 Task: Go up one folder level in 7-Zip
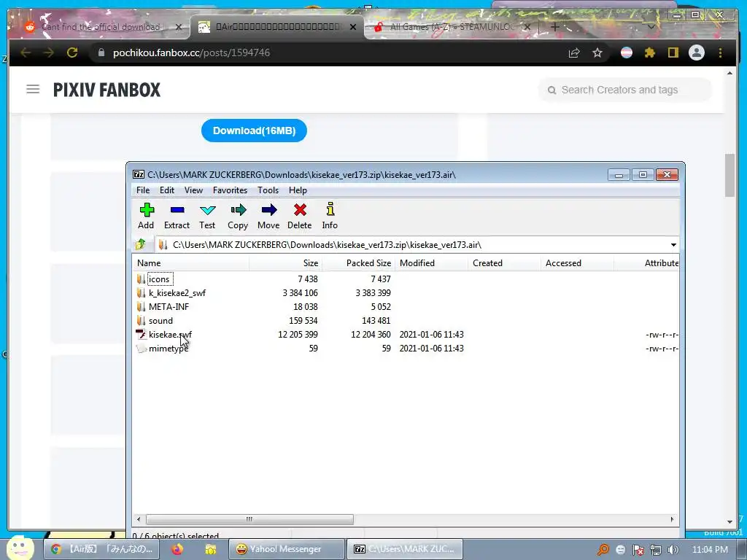click(x=141, y=245)
